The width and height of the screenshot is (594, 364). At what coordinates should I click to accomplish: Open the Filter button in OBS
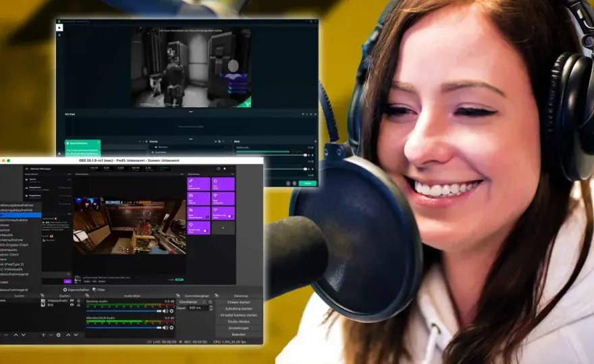tap(99, 290)
